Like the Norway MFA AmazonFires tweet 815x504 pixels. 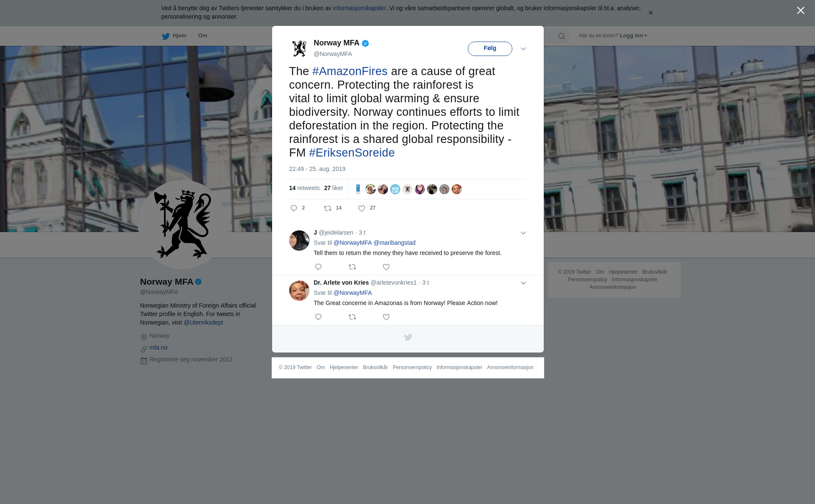point(362,208)
